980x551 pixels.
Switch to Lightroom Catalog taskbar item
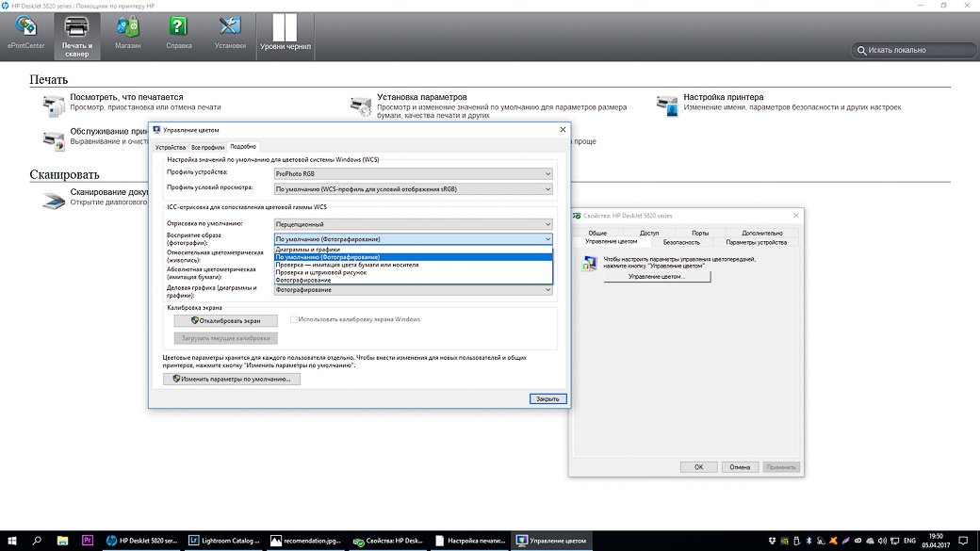[x=223, y=541]
